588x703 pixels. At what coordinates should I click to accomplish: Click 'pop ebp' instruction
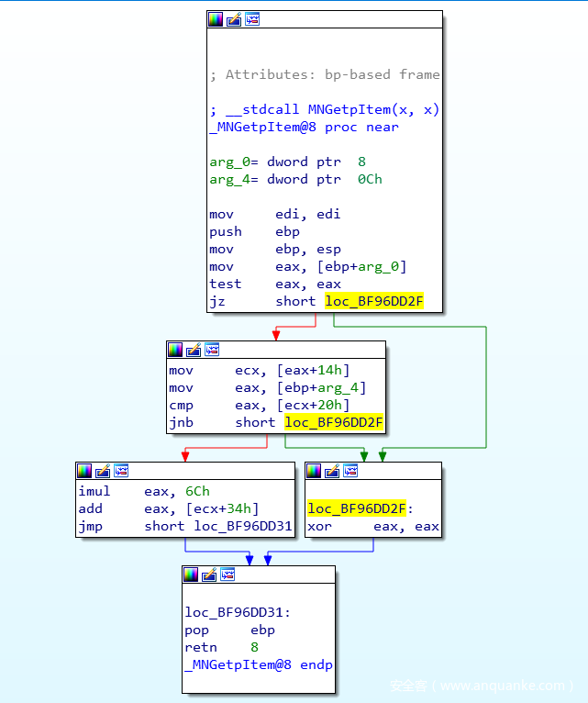point(230,630)
